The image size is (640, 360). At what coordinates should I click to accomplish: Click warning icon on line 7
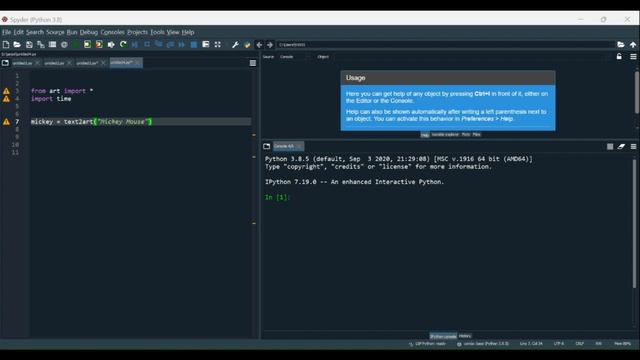pos(6,122)
